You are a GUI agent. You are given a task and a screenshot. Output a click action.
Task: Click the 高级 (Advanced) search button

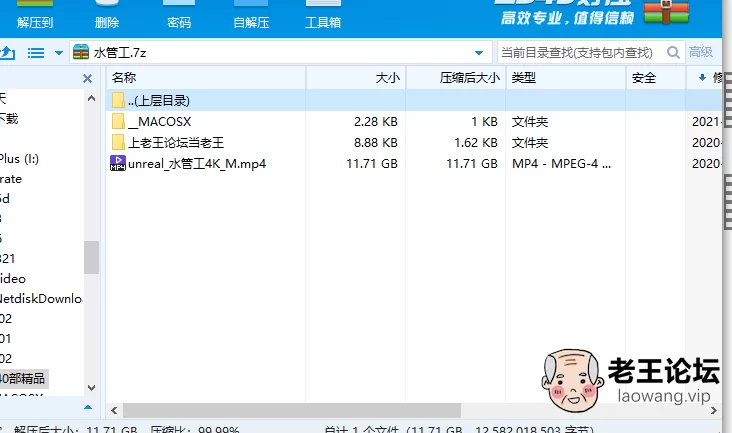pos(701,53)
